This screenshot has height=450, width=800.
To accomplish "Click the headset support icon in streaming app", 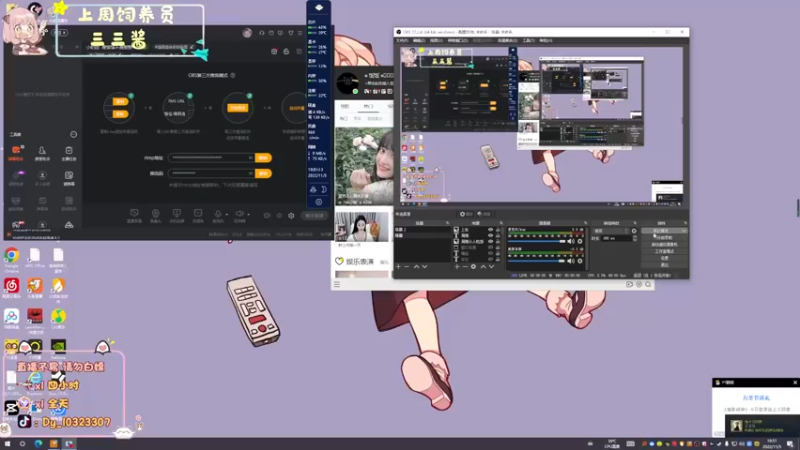I will coord(262,33).
